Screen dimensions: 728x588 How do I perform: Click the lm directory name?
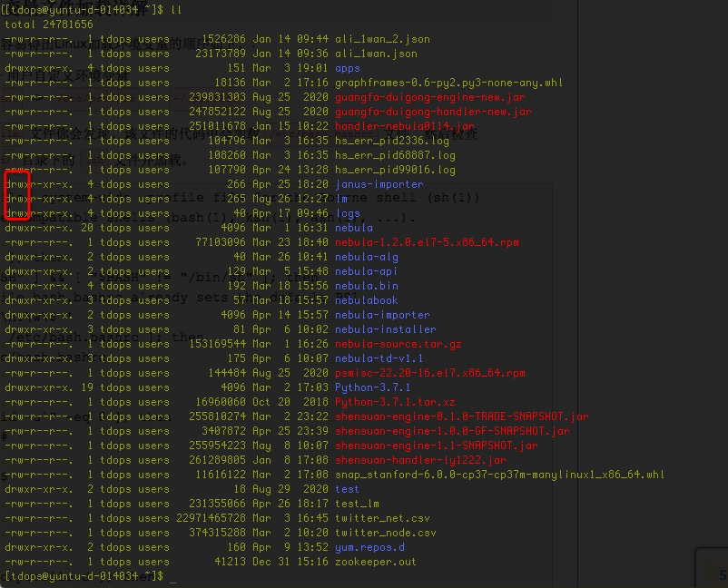341,199
